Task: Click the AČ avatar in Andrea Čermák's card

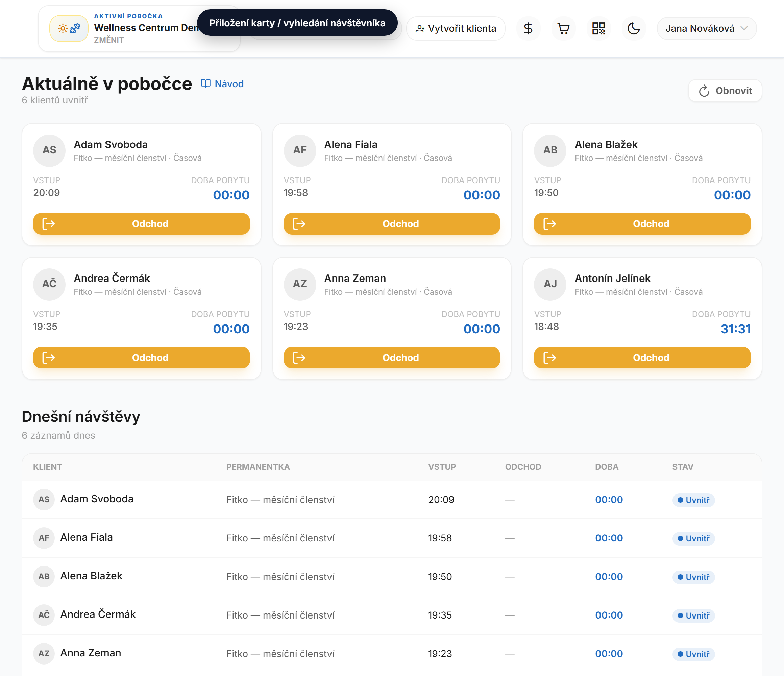Action: [x=49, y=284]
